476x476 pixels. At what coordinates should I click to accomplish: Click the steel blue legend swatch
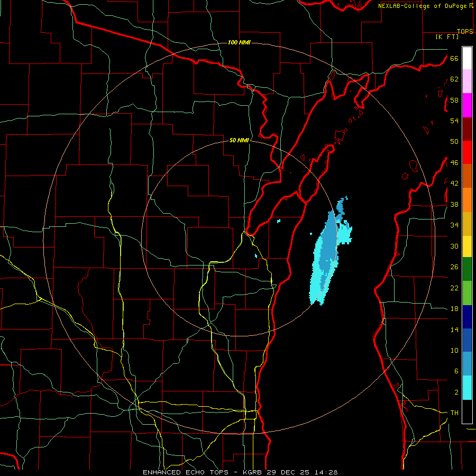pyautogui.click(x=467, y=363)
